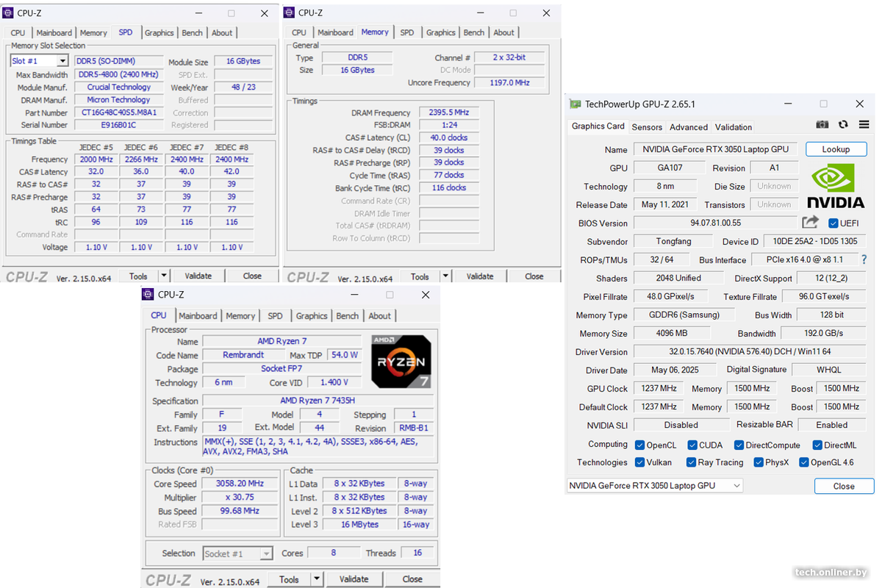The image size is (882, 588).
Task: Click the Close button in the SPD window
Action: (x=252, y=276)
